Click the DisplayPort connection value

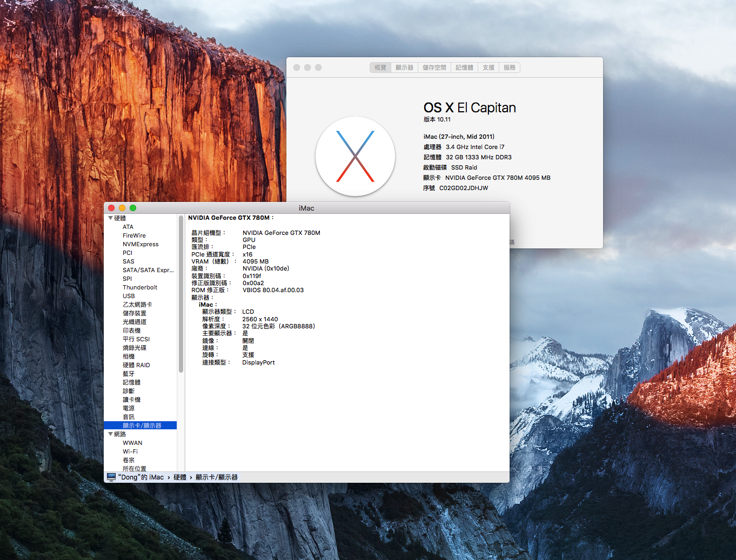(258, 362)
